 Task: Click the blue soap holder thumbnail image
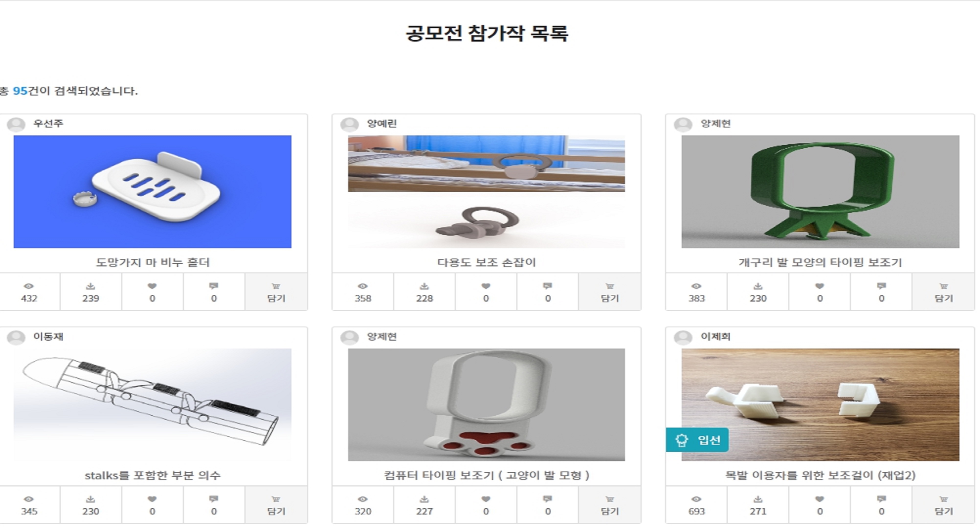click(x=153, y=191)
